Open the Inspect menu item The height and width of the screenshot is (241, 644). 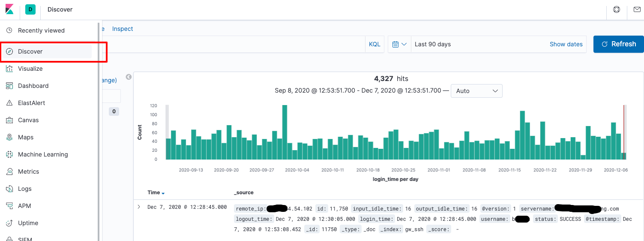[x=123, y=29]
